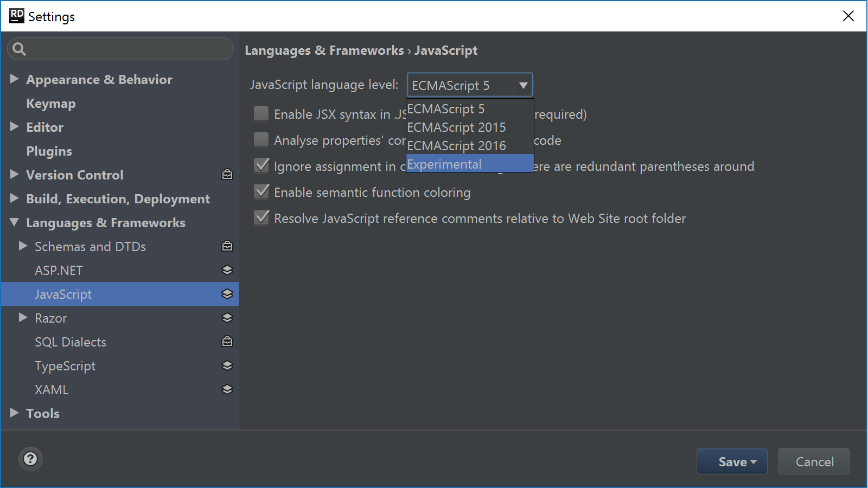Select ASP.NET in settings tree
Viewport: 868px width, 488px height.
tap(59, 271)
